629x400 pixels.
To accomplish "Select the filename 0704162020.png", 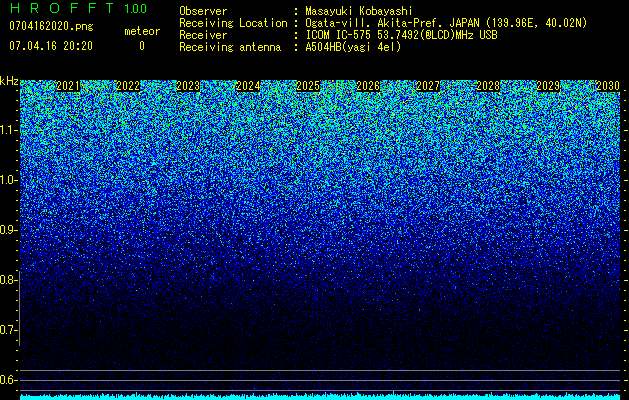I will click(x=51, y=27).
